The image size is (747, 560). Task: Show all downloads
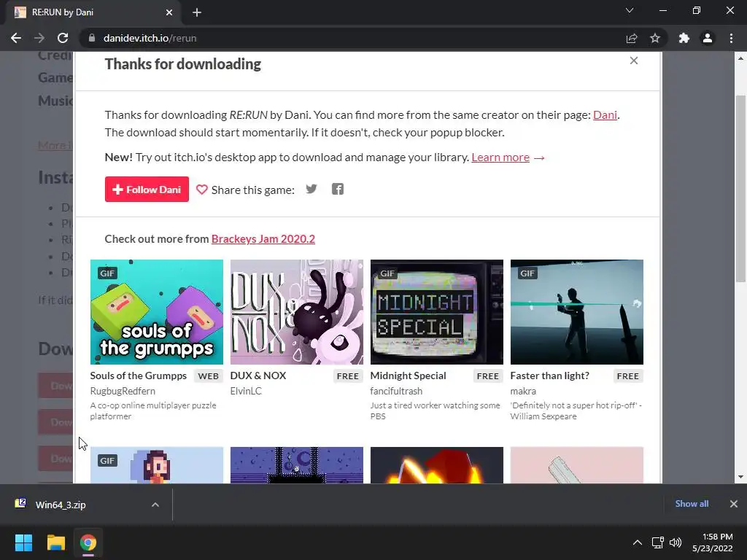click(692, 503)
